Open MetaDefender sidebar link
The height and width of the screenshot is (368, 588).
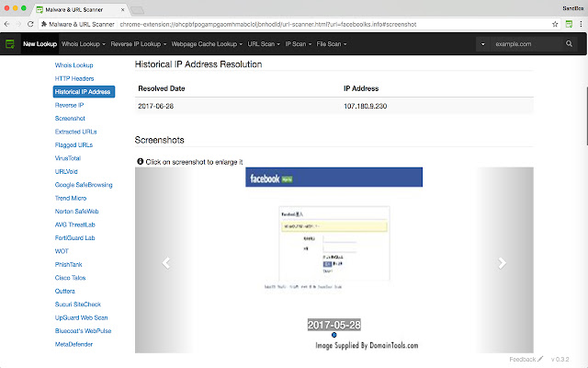point(73,344)
